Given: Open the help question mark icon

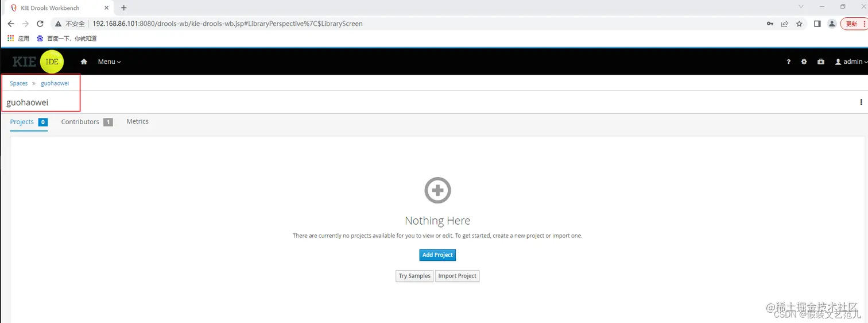Looking at the screenshot, I should pyautogui.click(x=789, y=61).
